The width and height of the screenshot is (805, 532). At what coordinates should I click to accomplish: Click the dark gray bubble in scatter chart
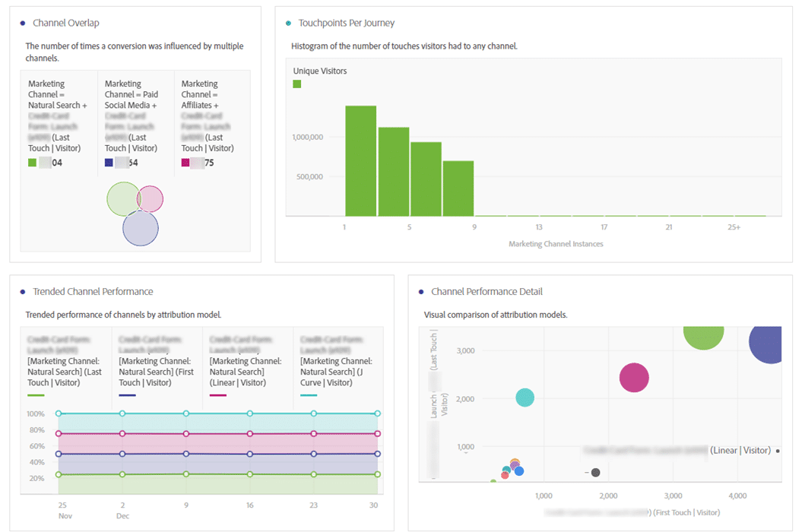[596, 473]
